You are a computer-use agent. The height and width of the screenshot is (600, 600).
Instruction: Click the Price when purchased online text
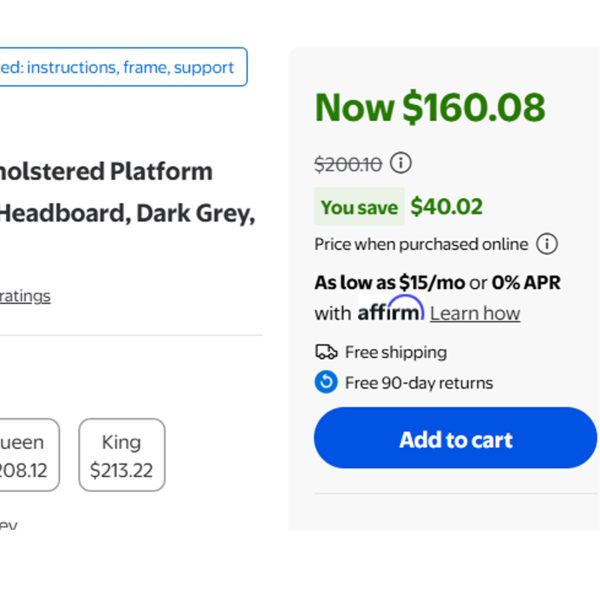tap(421, 244)
